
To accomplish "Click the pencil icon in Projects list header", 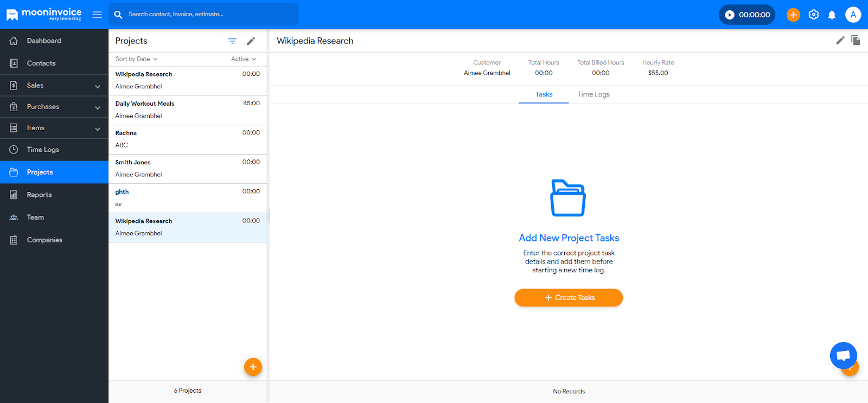I will pos(251,41).
